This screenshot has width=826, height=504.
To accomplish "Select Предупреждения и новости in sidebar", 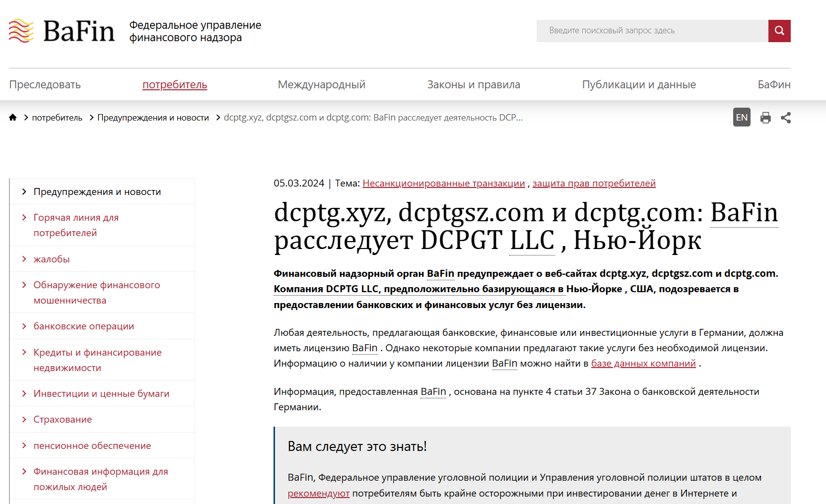I will pyautogui.click(x=97, y=192).
